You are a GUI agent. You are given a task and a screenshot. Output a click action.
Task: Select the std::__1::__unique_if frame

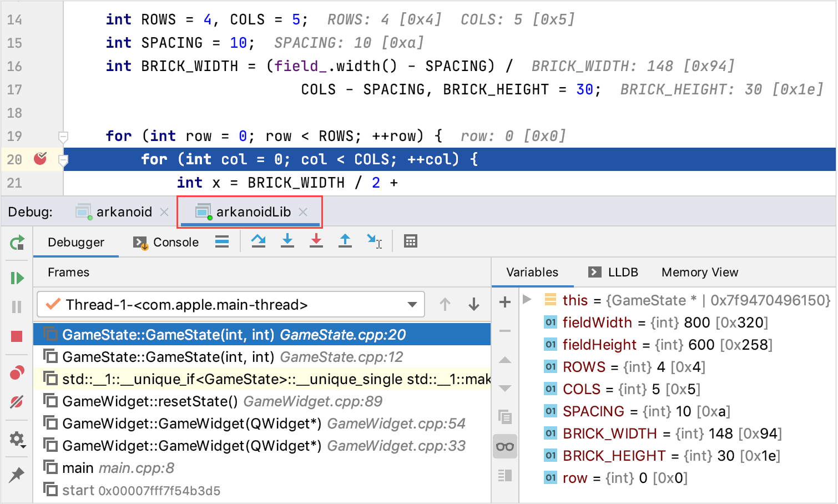(262, 379)
